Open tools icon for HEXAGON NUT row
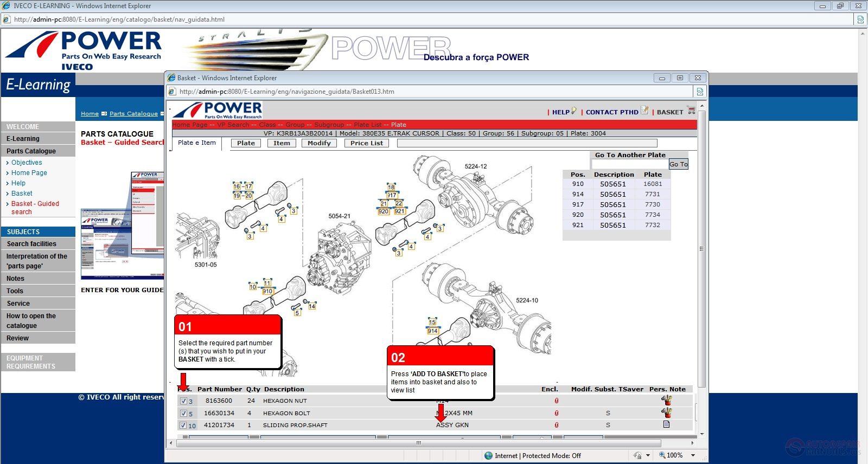 point(666,400)
